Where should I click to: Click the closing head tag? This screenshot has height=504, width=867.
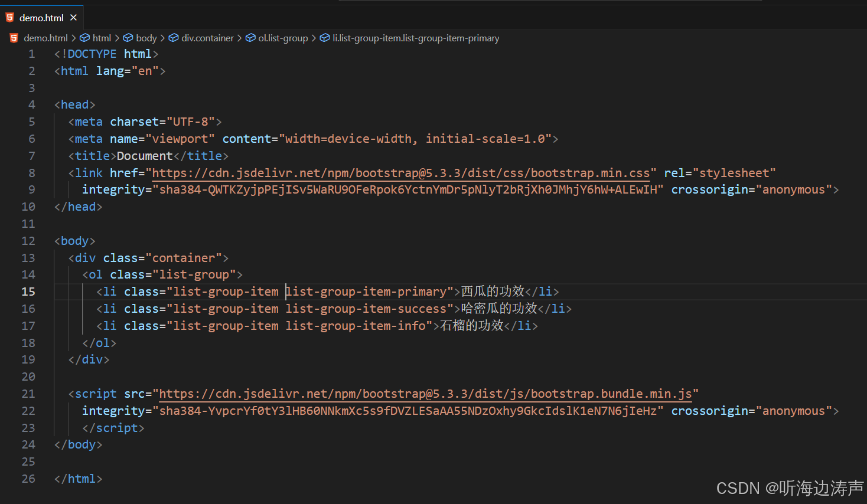[79, 207]
